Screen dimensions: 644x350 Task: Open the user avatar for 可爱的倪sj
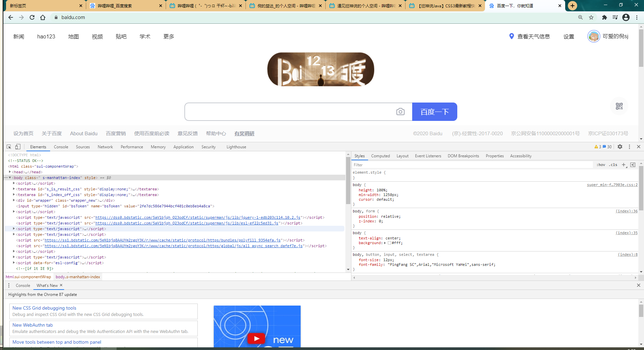(x=594, y=36)
